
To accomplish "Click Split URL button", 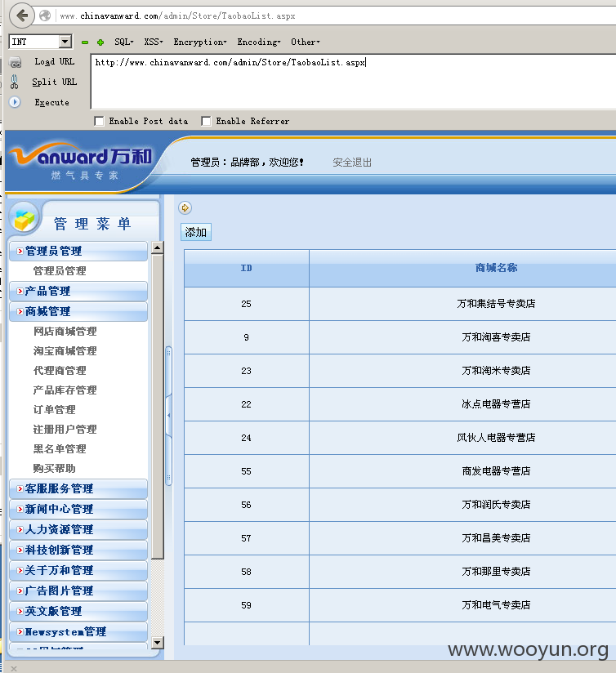I will pyautogui.click(x=55, y=82).
